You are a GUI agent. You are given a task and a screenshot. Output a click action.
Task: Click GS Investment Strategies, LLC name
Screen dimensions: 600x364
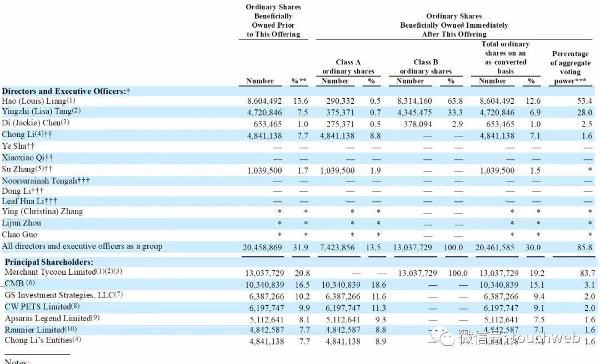[63, 295]
